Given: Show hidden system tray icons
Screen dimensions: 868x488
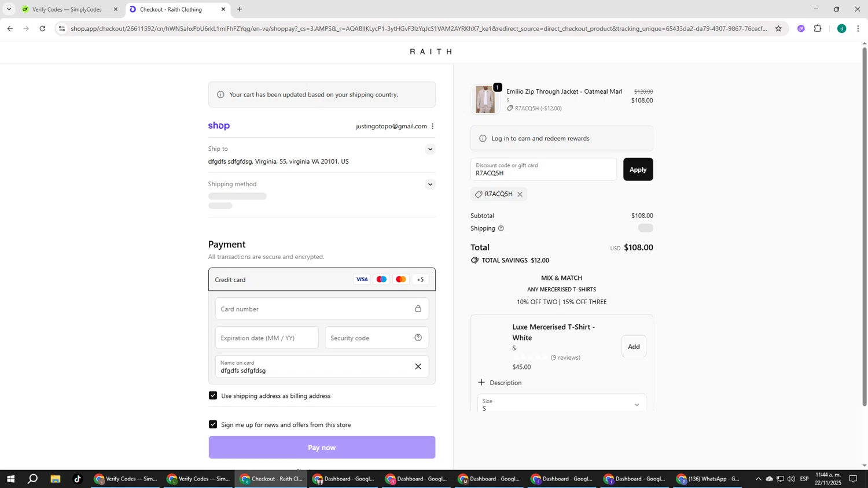Looking at the screenshot, I should click(x=758, y=479).
